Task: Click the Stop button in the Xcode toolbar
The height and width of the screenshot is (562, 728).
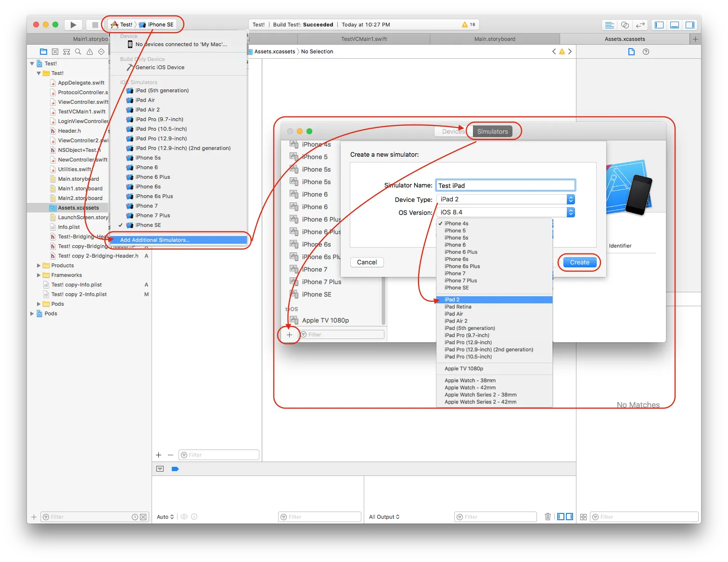Action: 95,25
